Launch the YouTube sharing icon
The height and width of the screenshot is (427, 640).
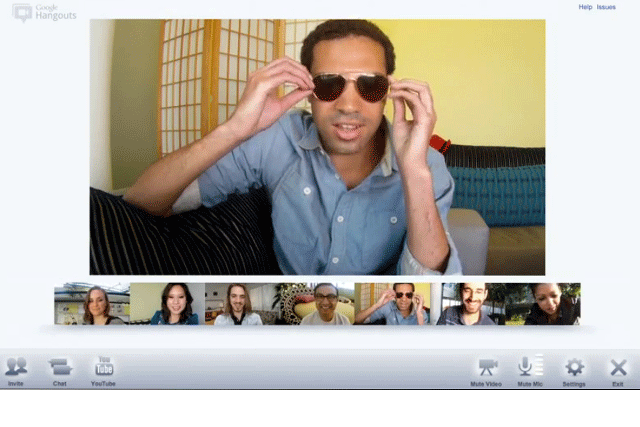click(104, 366)
